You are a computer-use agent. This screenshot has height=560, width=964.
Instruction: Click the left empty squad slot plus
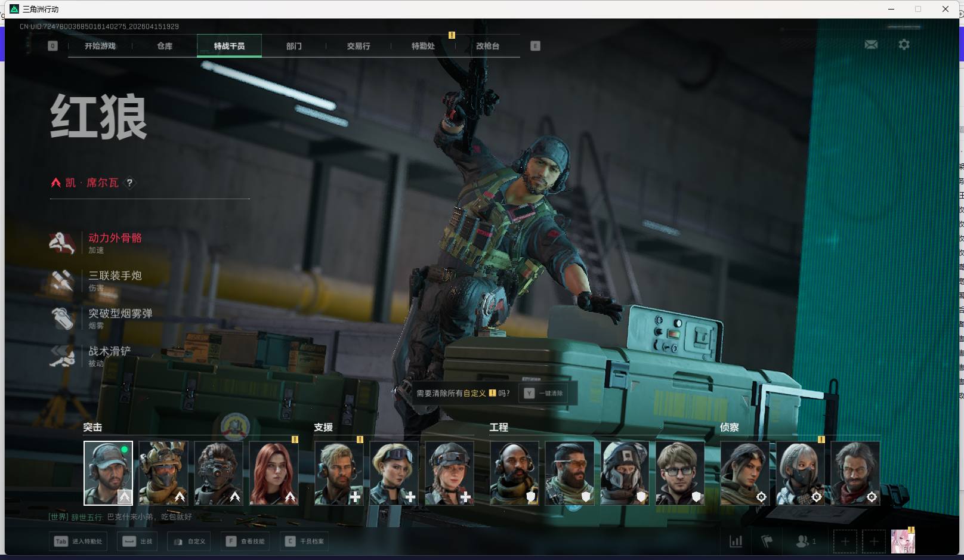pyautogui.click(x=845, y=542)
